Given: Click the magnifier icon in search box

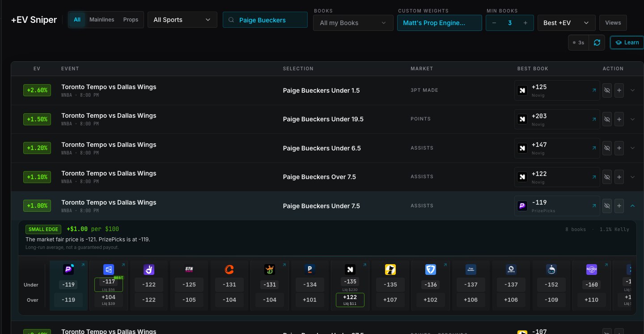Looking at the screenshot, I should [x=231, y=20].
